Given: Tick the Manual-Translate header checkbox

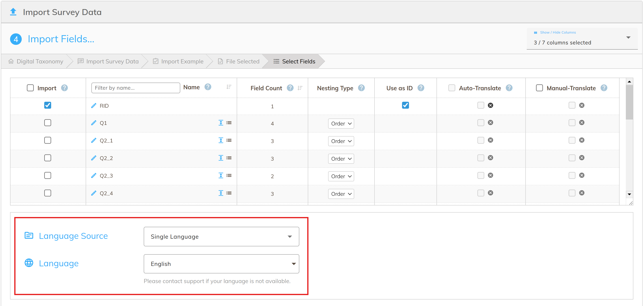Looking at the screenshot, I should (539, 88).
